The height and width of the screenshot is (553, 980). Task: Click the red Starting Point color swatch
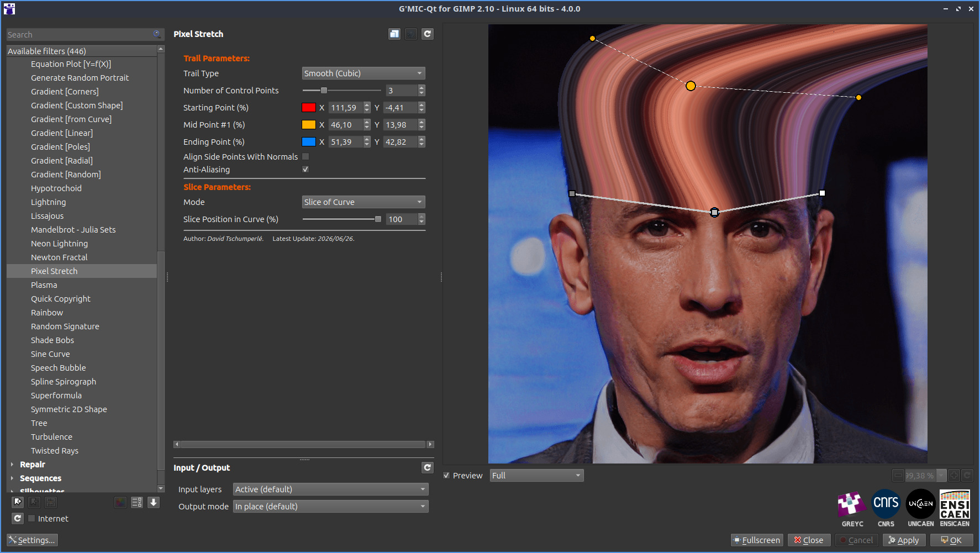pyautogui.click(x=309, y=108)
